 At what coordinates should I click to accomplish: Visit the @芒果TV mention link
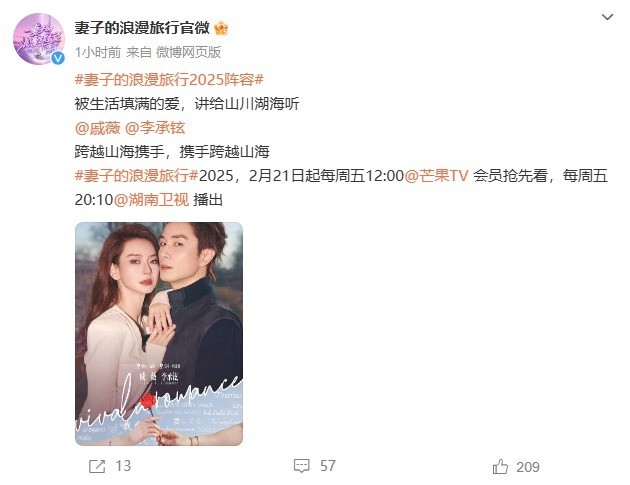[436, 176]
